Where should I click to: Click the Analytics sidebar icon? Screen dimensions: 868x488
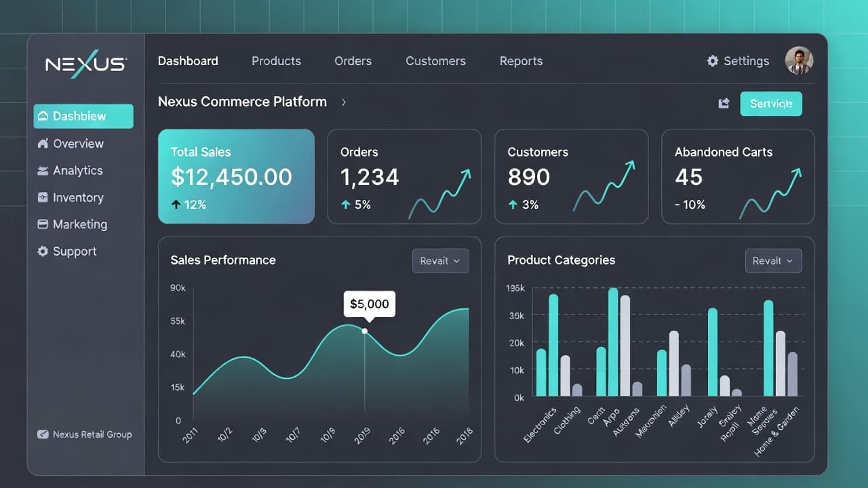[x=43, y=171]
